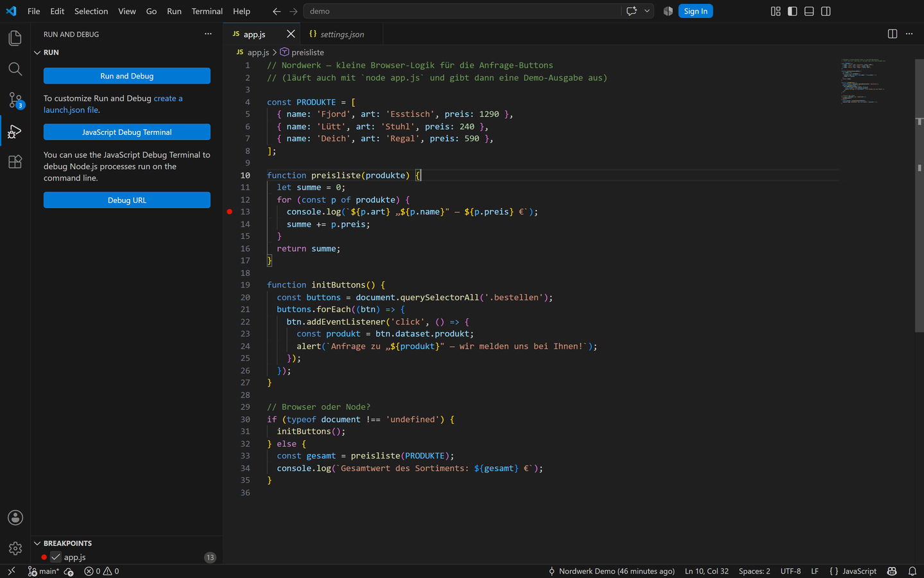Screen dimensions: 924x578
Task: Open the Edit menu
Action: (57, 11)
